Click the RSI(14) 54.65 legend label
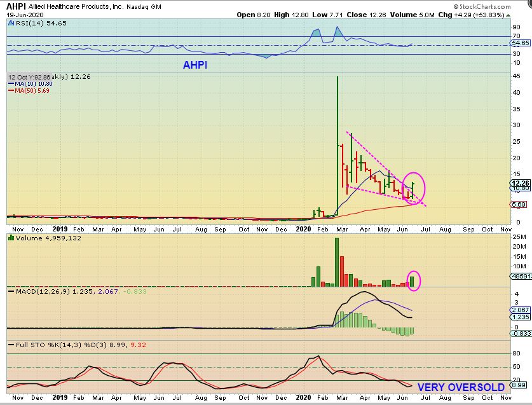 tap(41, 23)
